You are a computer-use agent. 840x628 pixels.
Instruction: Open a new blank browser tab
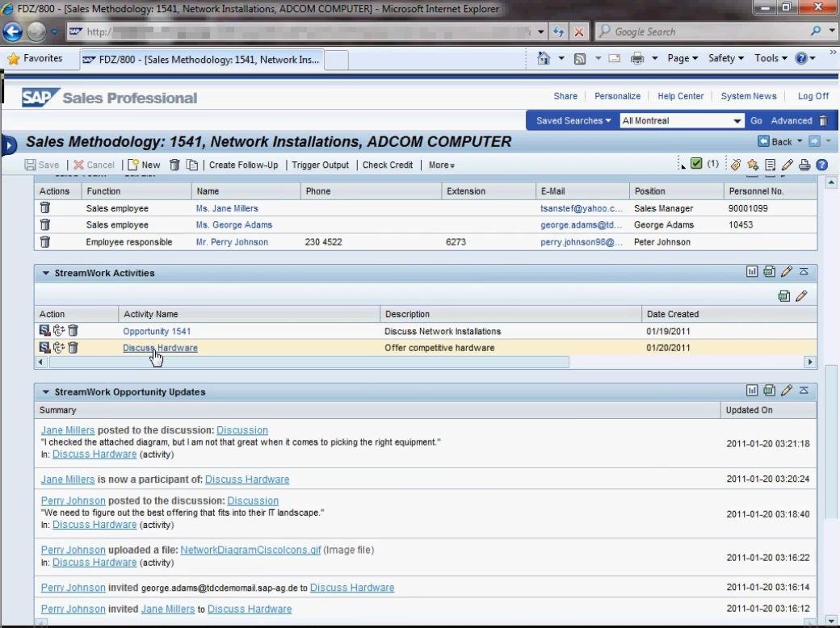click(x=337, y=60)
